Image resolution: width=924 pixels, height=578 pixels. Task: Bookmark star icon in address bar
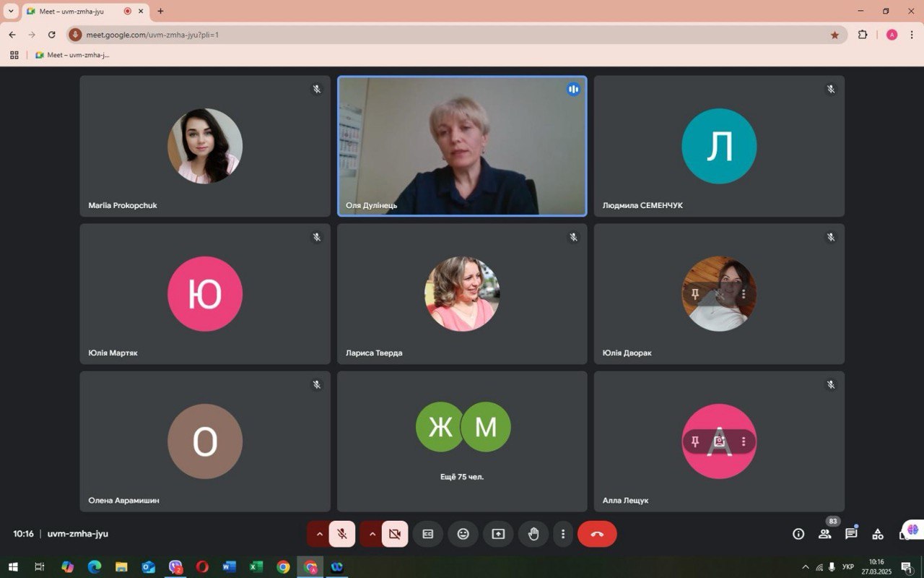point(834,35)
